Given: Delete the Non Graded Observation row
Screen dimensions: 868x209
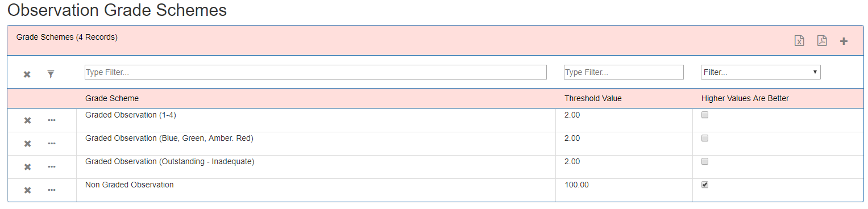Looking at the screenshot, I should 27,190.
